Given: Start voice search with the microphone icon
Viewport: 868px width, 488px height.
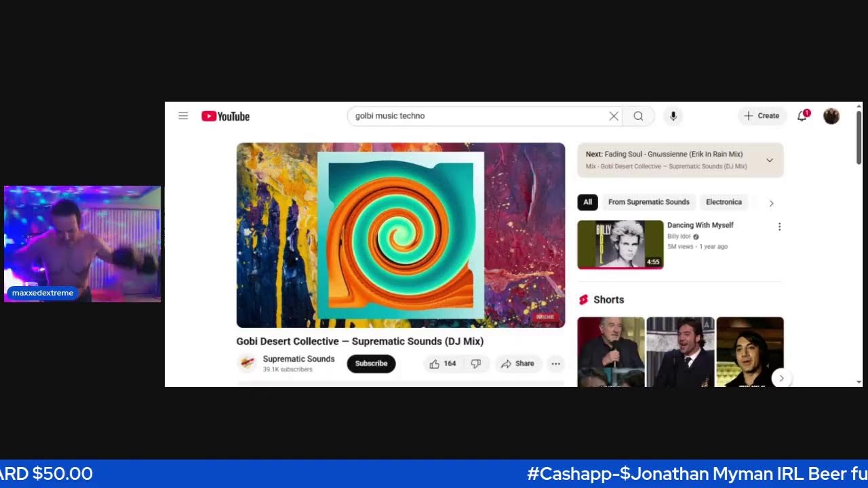Looking at the screenshot, I should pos(673,116).
